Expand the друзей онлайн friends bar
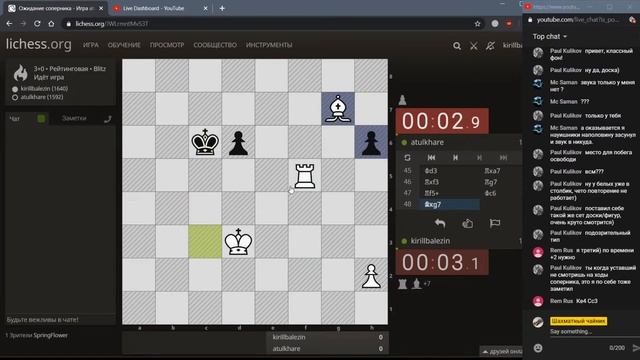 click(x=502, y=351)
